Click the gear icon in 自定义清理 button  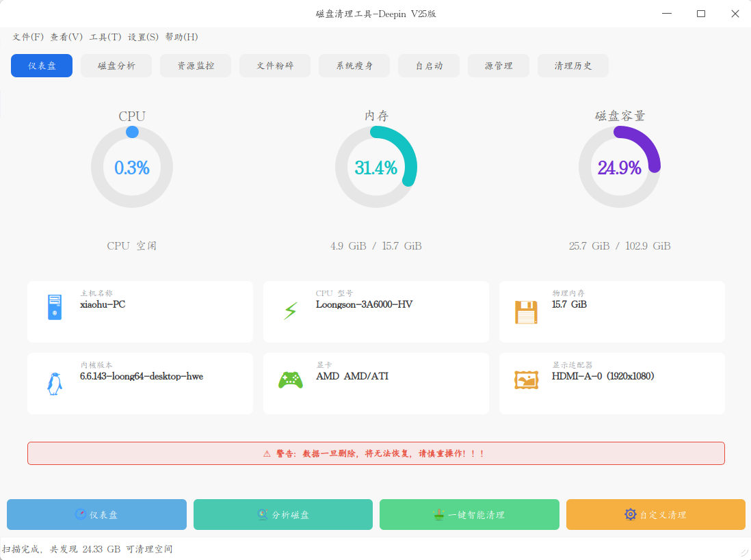point(631,514)
